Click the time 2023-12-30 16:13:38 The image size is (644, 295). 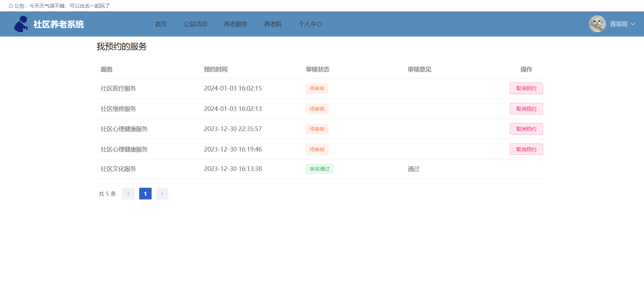click(233, 169)
